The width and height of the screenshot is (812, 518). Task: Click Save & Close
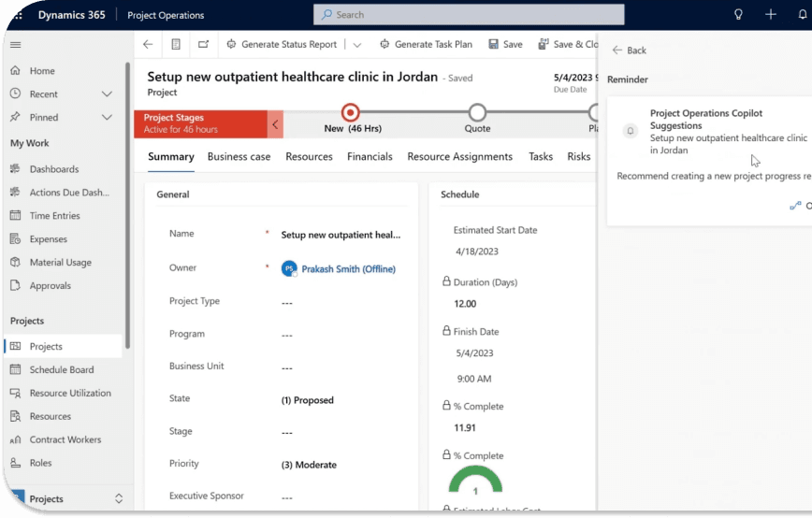coord(568,44)
